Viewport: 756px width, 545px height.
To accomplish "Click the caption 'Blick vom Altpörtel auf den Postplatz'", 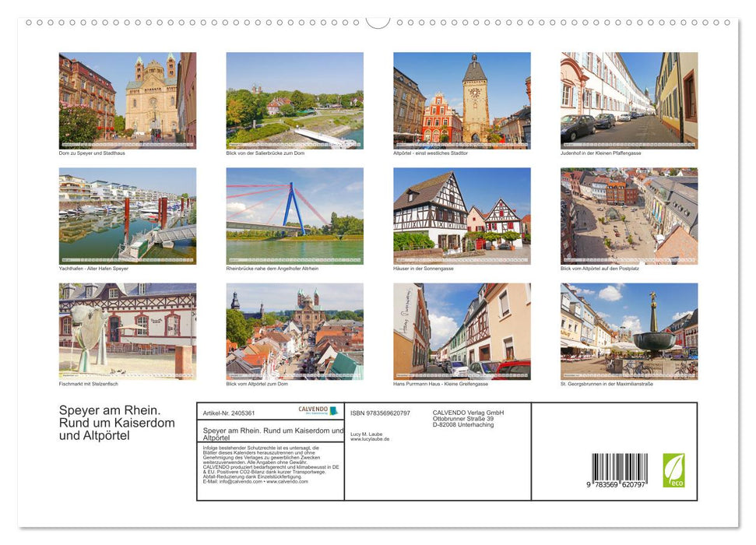I will click(x=600, y=268).
